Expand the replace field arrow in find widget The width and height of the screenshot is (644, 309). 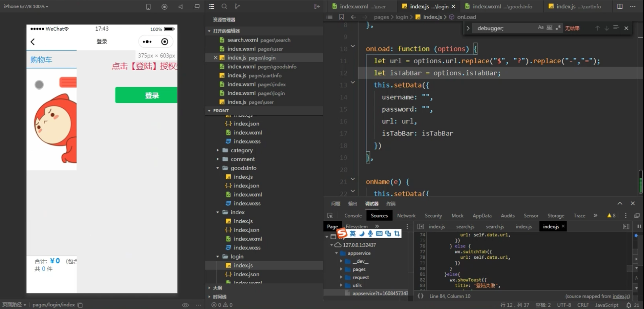click(468, 28)
